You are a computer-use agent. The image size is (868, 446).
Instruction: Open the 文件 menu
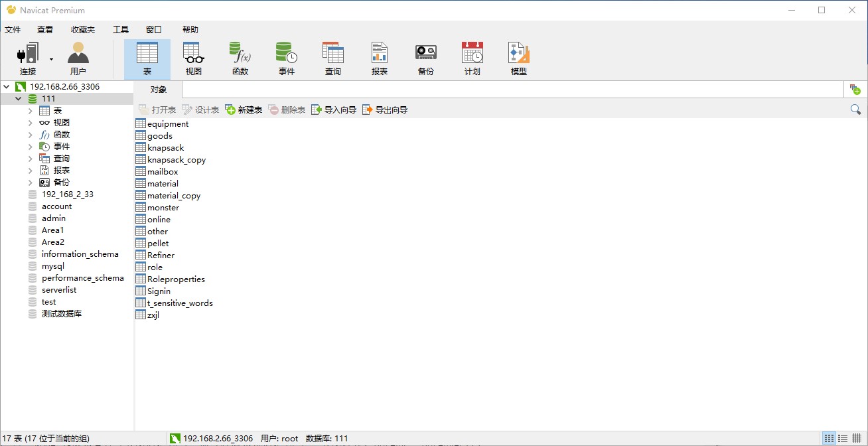pyautogui.click(x=13, y=30)
